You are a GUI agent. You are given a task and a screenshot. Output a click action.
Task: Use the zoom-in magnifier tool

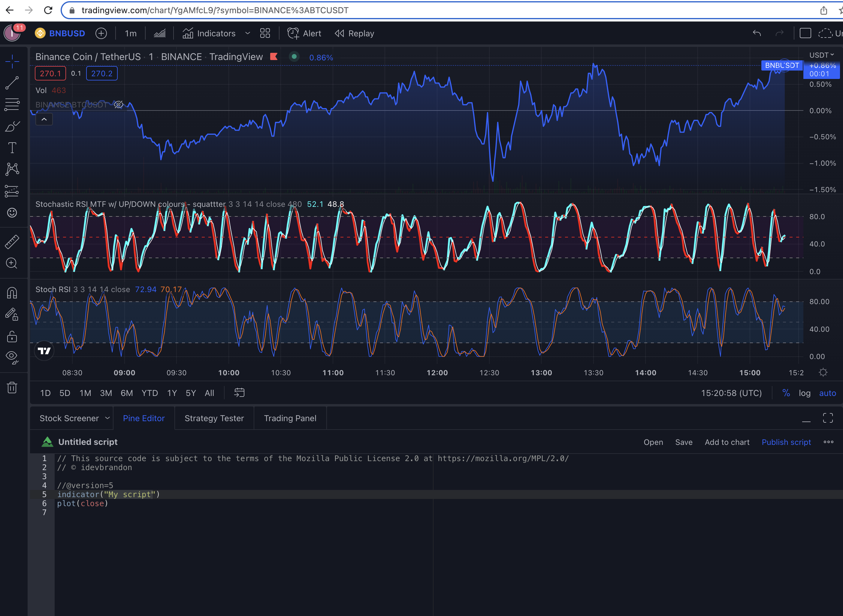pyautogui.click(x=12, y=264)
